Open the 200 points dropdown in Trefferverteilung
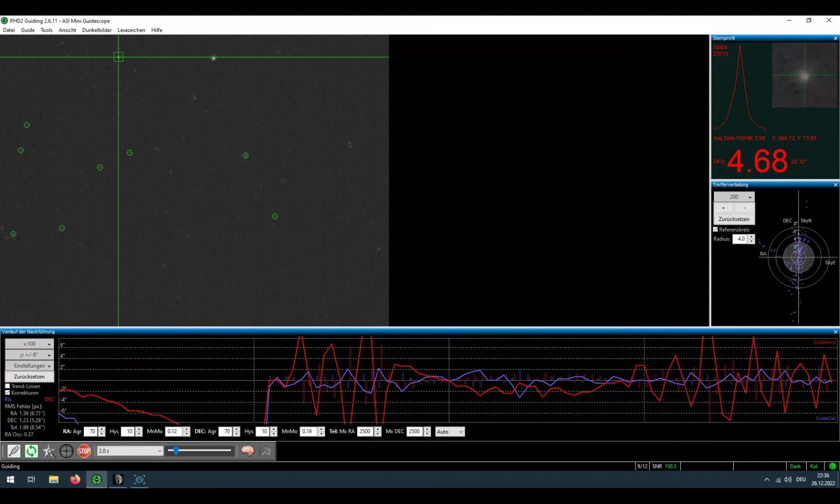 734,197
